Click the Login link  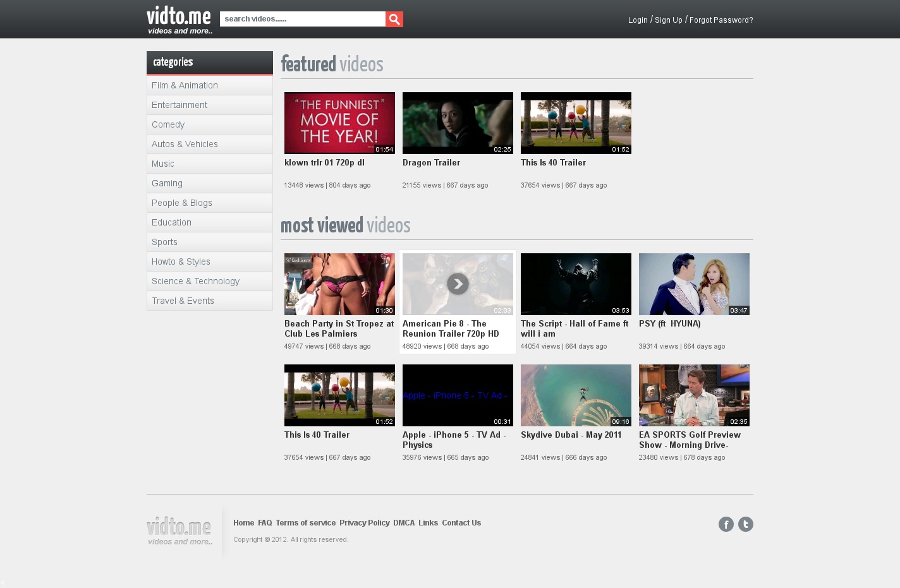638,20
